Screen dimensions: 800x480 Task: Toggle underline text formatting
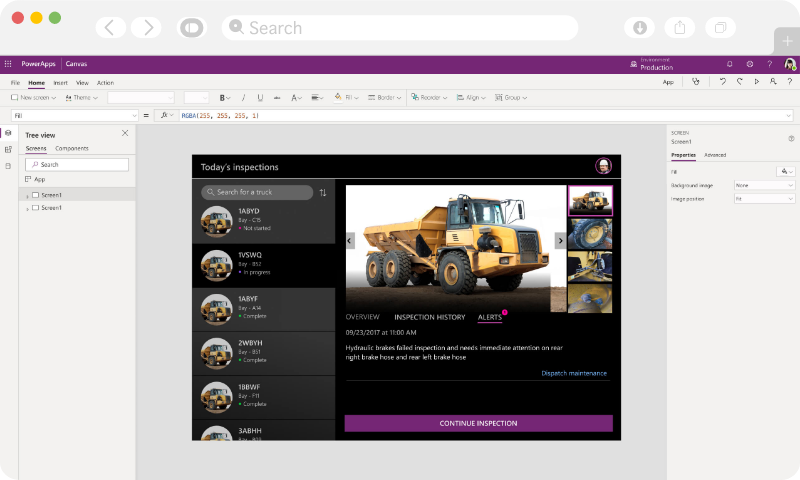tap(260, 97)
